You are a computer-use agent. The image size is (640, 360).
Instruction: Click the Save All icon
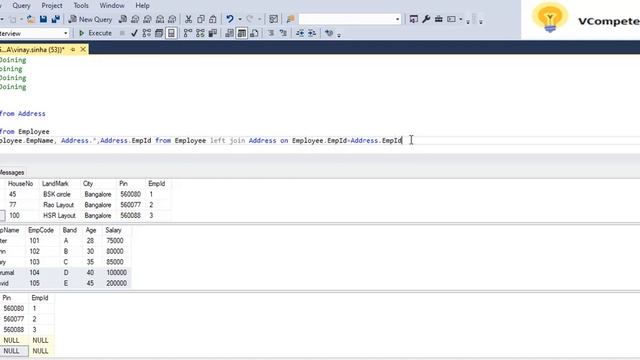click(56, 19)
